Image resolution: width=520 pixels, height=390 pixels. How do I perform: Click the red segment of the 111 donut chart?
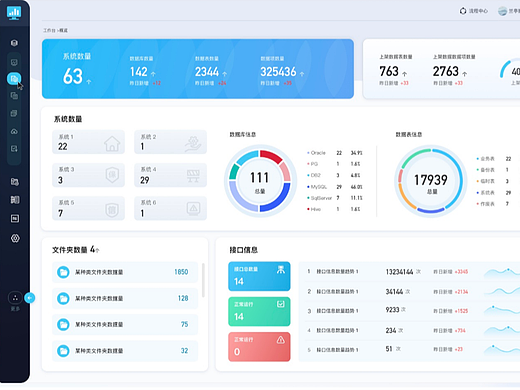click(272, 156)
